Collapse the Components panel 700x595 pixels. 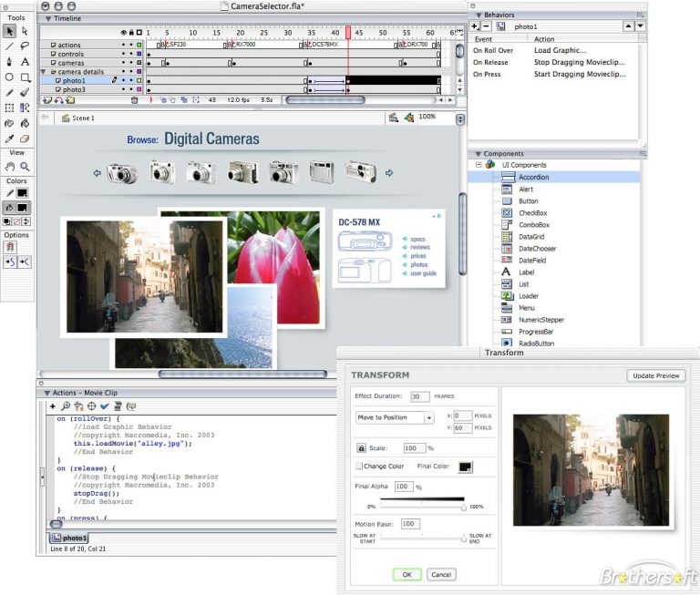(x=478, y=154)
